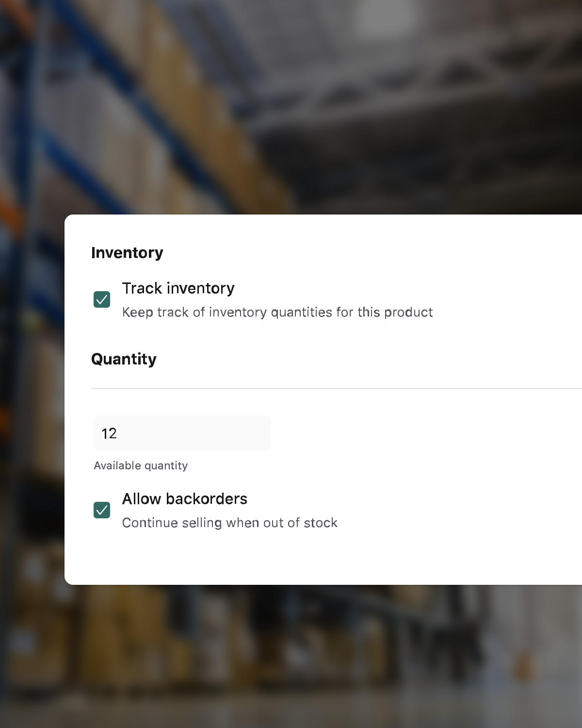The width and height of the screenshot is (582, 728).
Task: Click the text Continue selling when out of stock
Action: pyautogui.click(x=230, y=523)
